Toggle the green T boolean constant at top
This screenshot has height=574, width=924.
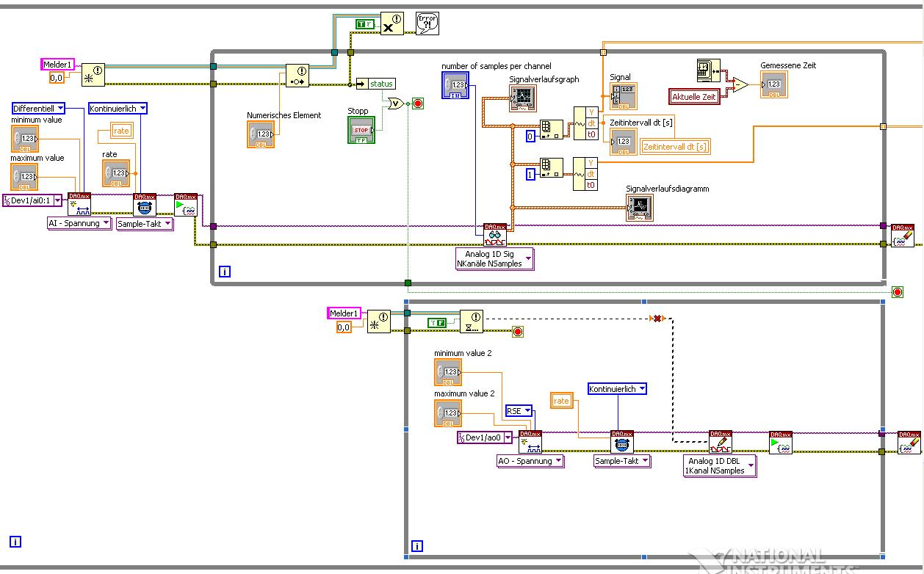click(365, 24)
